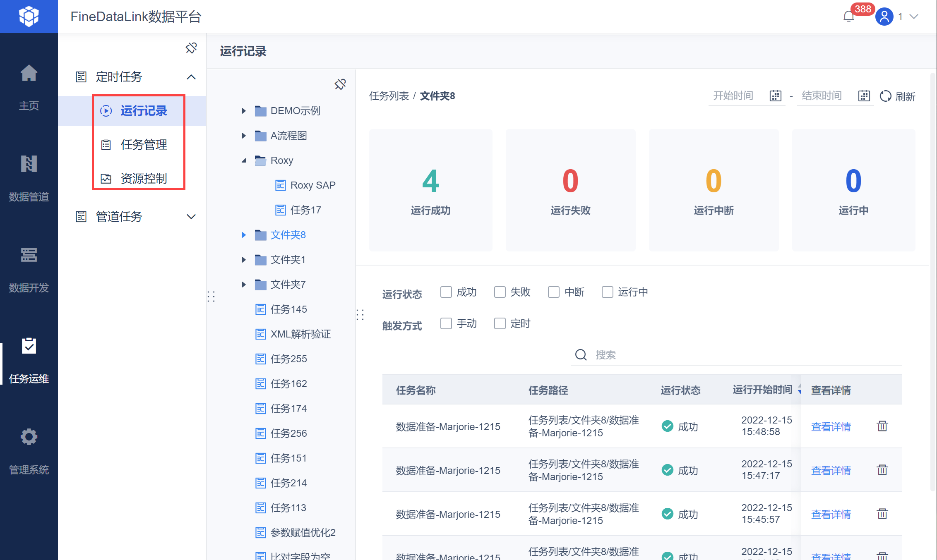Select 资源控制 menu item
This screenshot has height=560, width=937.
point(144,178)
